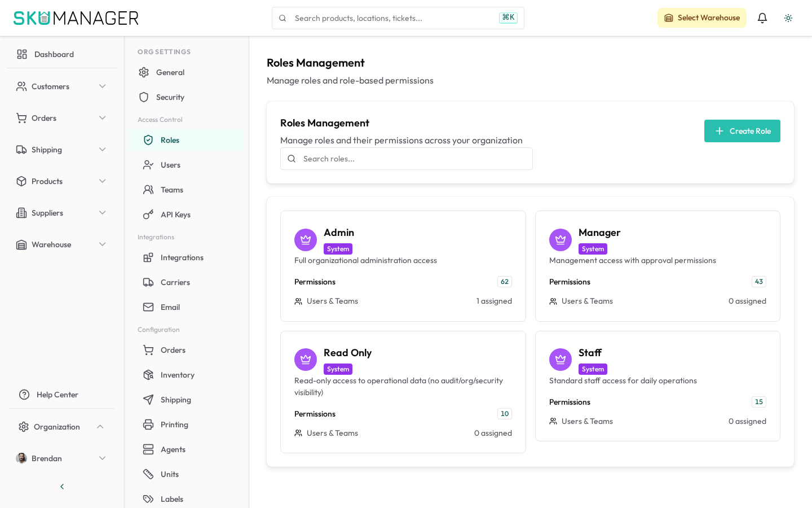
Task: Click Staff permissions count 15
Action: pyautogui.click(x=759, y=402)
